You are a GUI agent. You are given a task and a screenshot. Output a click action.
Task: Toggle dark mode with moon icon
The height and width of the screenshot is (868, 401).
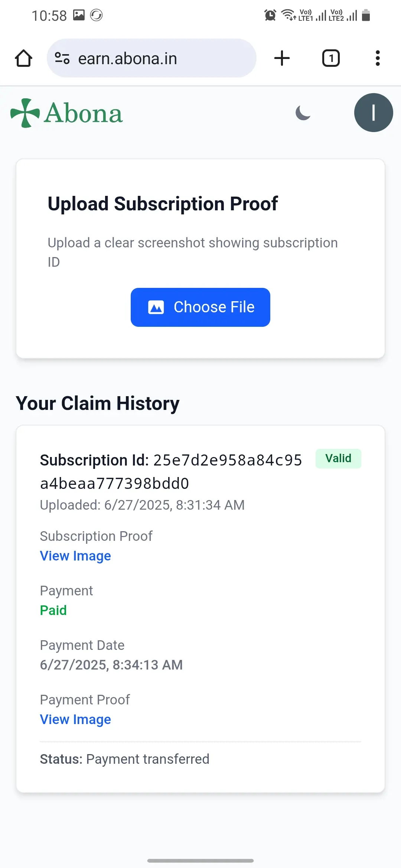click(303, 113)
